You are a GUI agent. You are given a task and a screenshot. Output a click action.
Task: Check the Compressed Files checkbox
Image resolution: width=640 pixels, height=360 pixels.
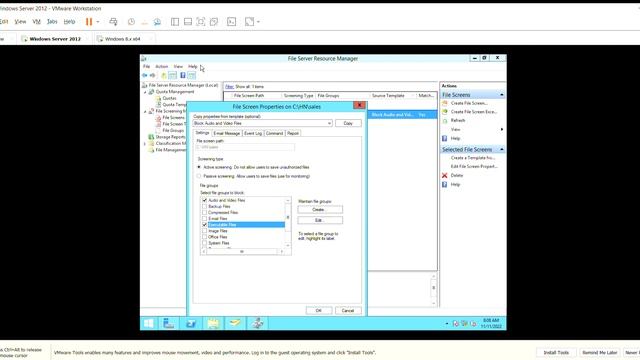(x=204, y=213)
